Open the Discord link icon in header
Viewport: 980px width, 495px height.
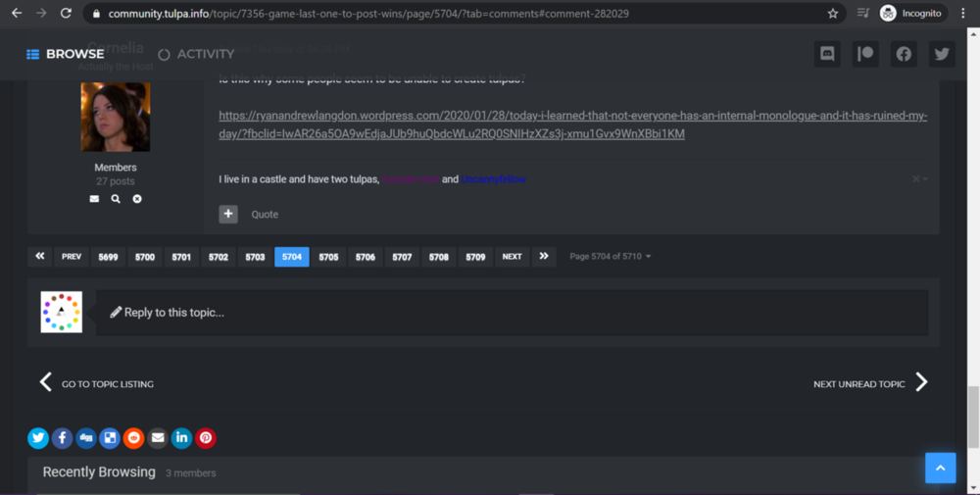point(827,54)
